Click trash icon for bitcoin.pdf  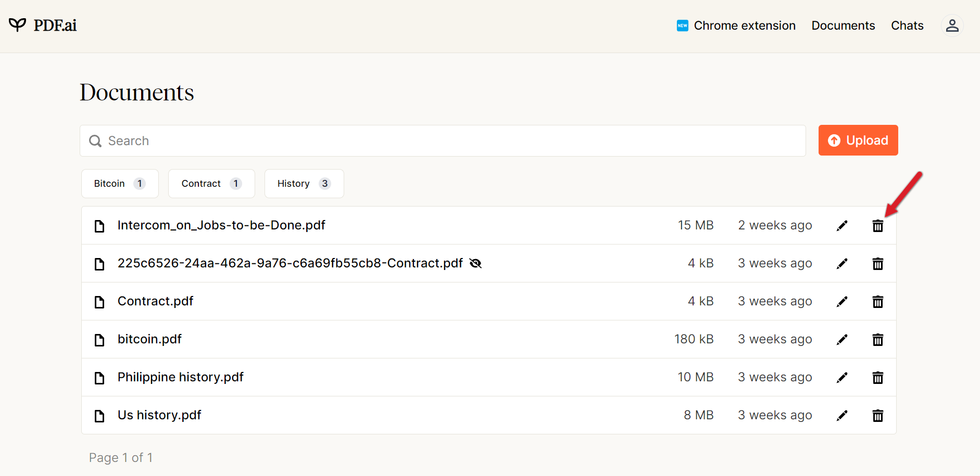pyautogui.click(x=877, y=340)
